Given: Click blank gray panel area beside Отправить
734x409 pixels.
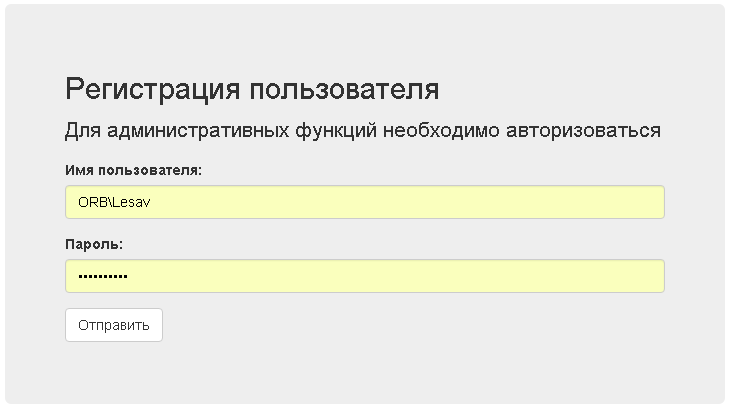Looking at the screenshot, I should (x=400, y=325).
